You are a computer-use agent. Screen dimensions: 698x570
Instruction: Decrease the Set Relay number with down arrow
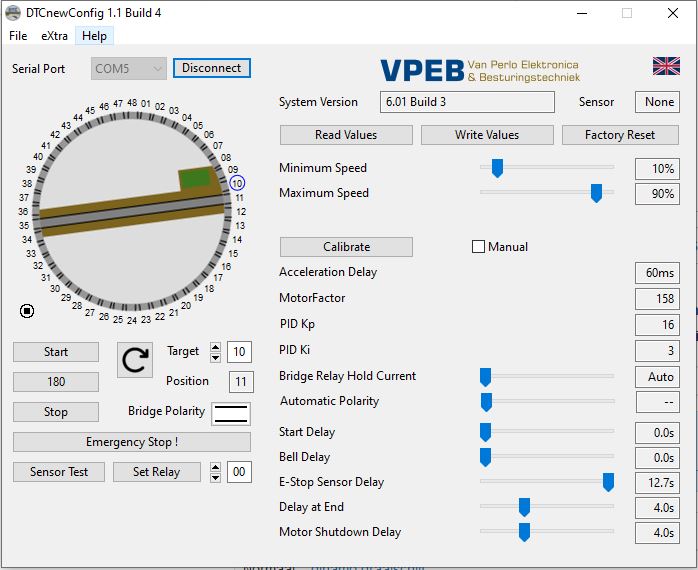coord(215,477)
